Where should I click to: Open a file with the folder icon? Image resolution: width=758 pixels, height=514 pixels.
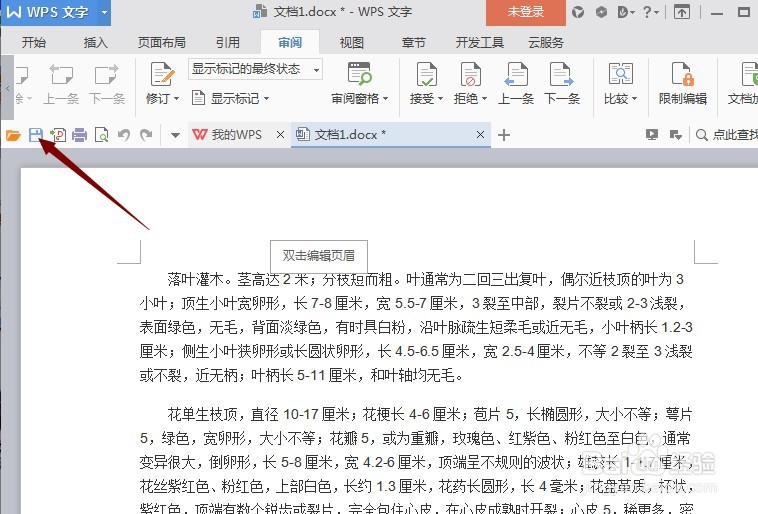pyautogui.click(x=13, y=135)
